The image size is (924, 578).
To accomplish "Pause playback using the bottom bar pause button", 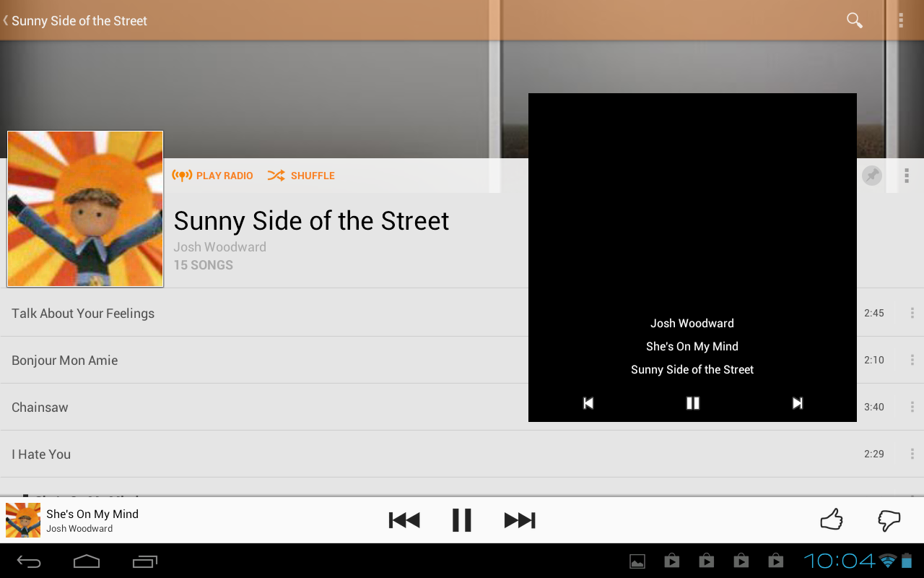I will [x=461, y=519].
